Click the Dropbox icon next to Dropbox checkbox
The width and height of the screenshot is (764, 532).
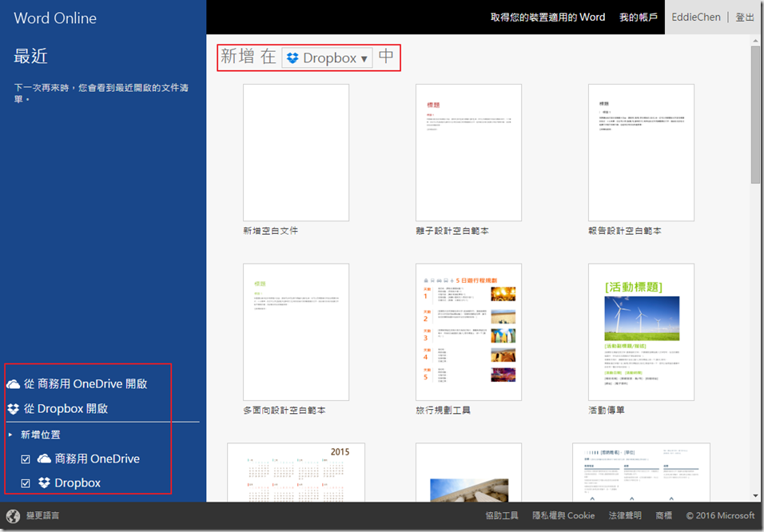click(44, 483)
